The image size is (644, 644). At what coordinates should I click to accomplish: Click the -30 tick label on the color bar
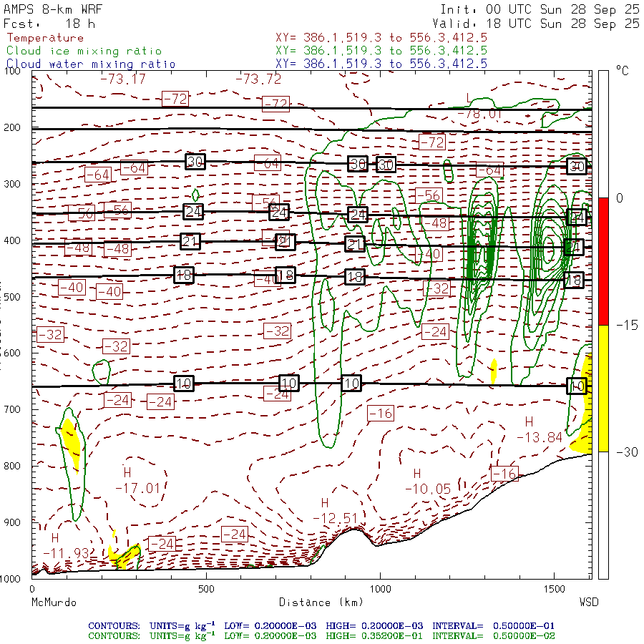(x=627, y=452)
